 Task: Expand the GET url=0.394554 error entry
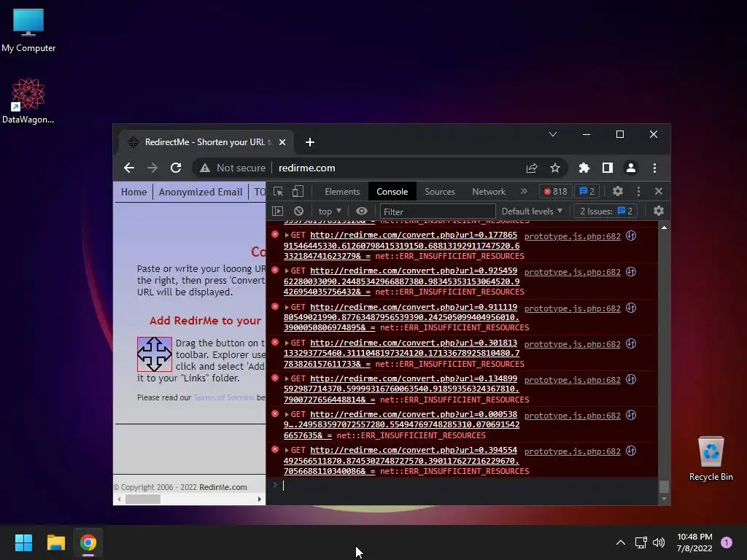click(287, 451)
